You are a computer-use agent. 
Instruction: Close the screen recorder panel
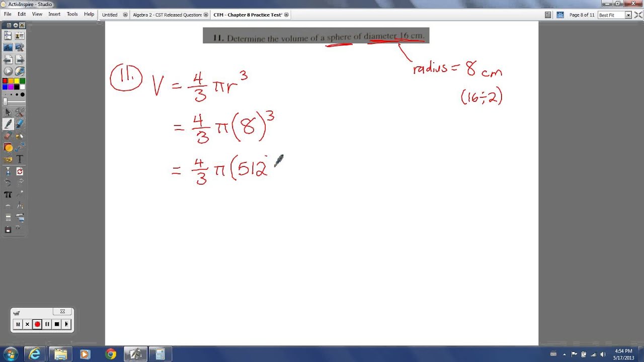[62, 312]
